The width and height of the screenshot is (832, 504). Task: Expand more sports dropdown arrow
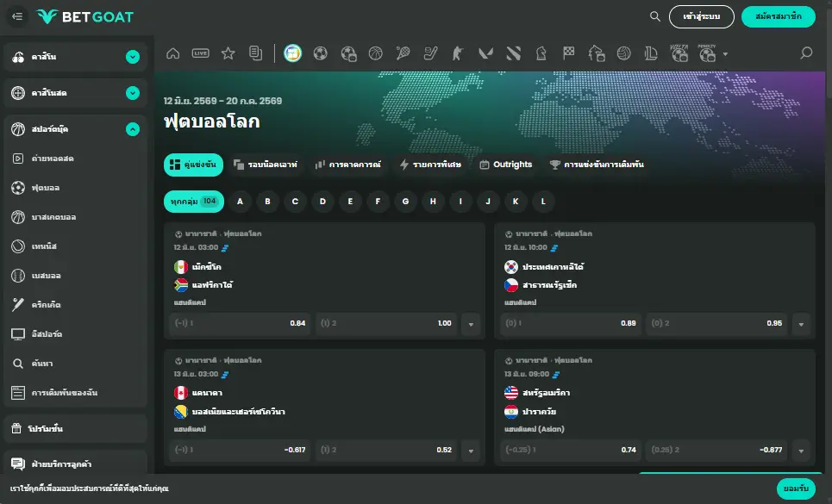725,54
